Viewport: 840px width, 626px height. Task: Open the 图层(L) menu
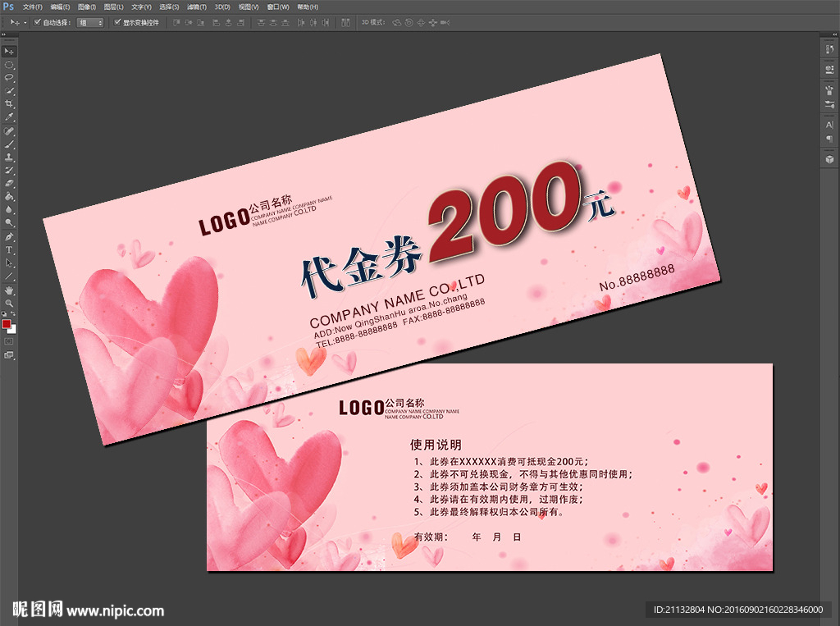113,7
